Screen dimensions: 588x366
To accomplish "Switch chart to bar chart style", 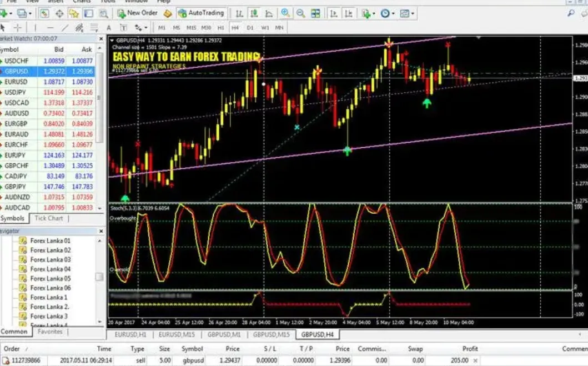I will tap(239, 13).
